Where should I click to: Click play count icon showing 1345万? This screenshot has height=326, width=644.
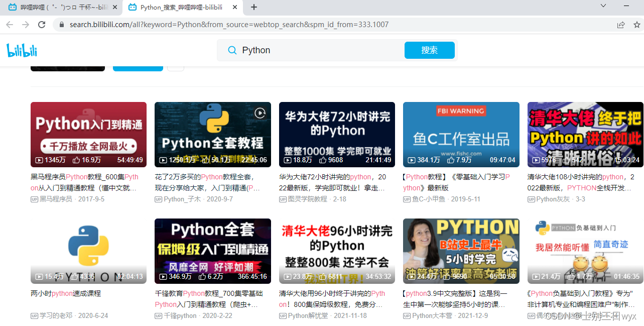39,160
